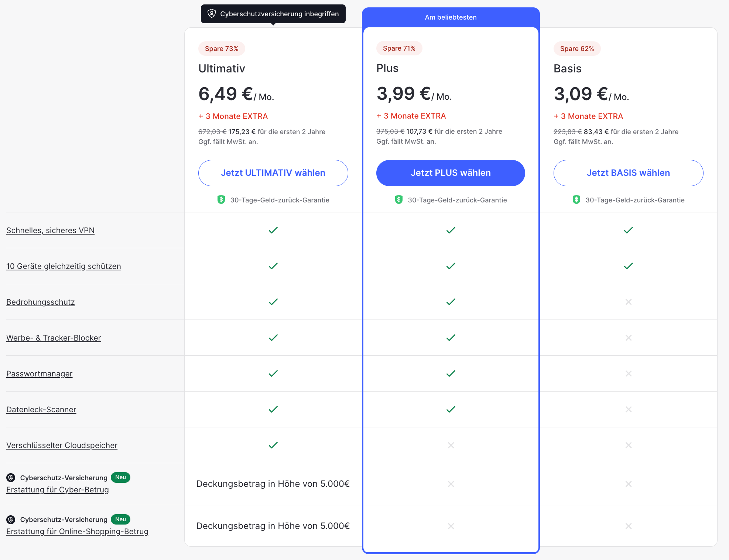Viewport: 729px width, 560px height.
Task: Click the Spare 73% discount badge
Action: point(222,49)
